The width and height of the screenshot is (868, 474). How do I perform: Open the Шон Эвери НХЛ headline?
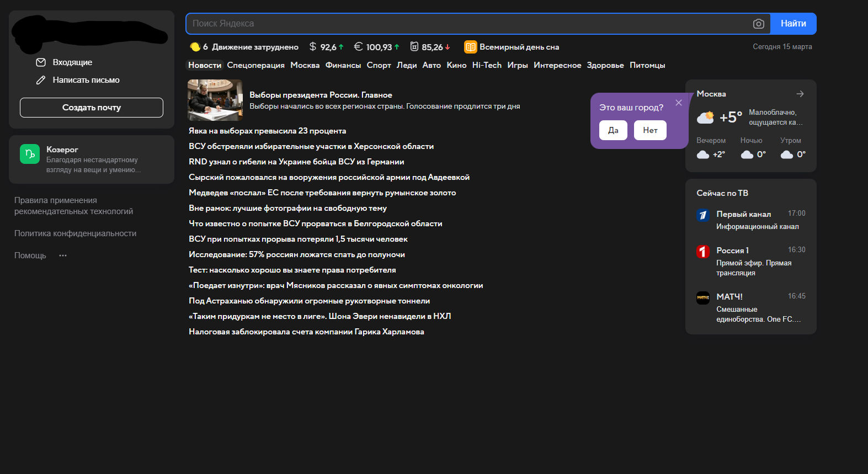coord(320,316)
